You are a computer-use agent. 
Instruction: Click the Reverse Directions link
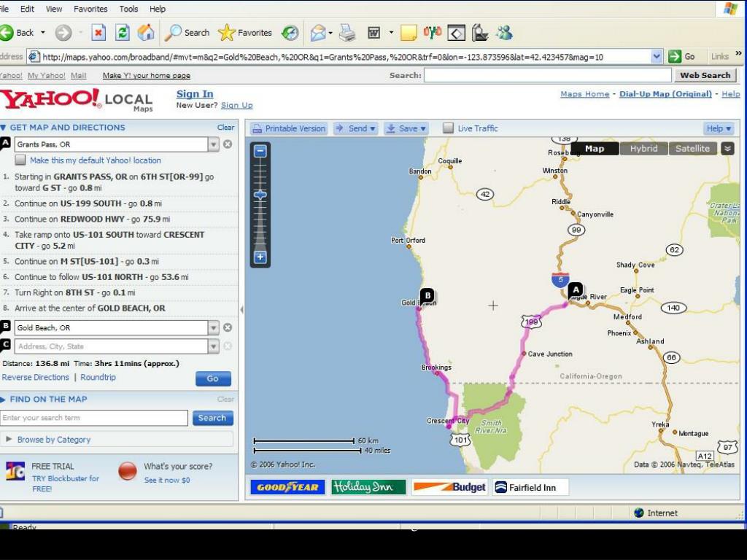click(36, 377)
